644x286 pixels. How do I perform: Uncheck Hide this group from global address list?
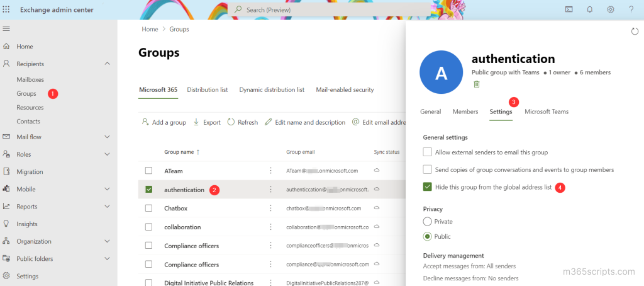click(x=427, y=187)
